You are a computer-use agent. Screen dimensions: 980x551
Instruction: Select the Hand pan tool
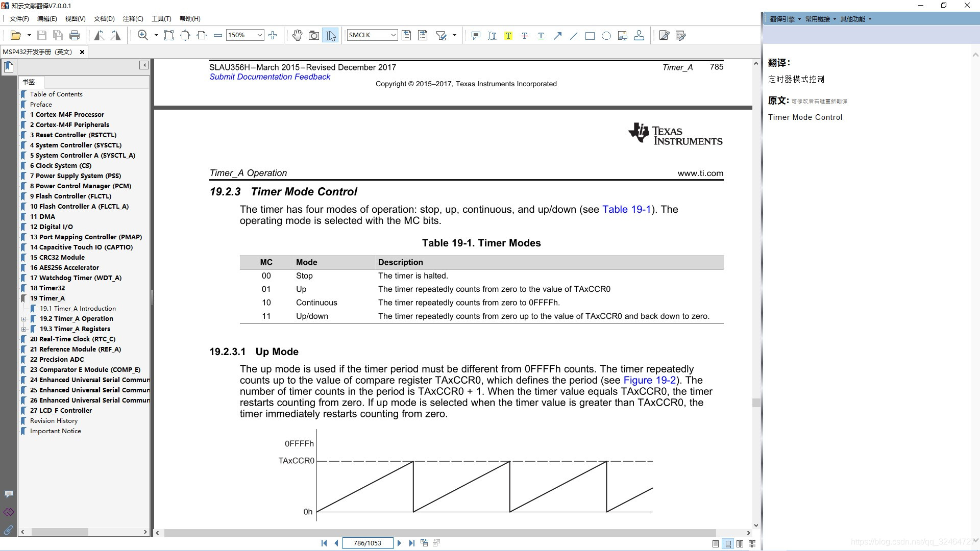297,35
